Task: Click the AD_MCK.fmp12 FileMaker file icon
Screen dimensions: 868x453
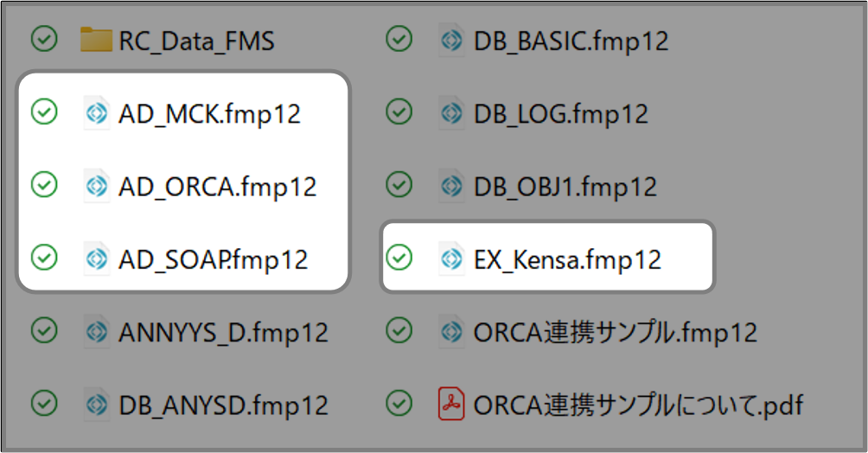Action: pyautogui.click(x=95, y=112)
